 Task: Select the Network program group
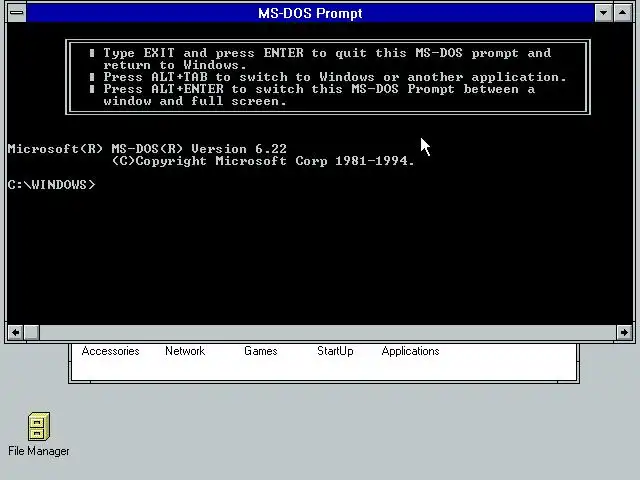point(185,351)
